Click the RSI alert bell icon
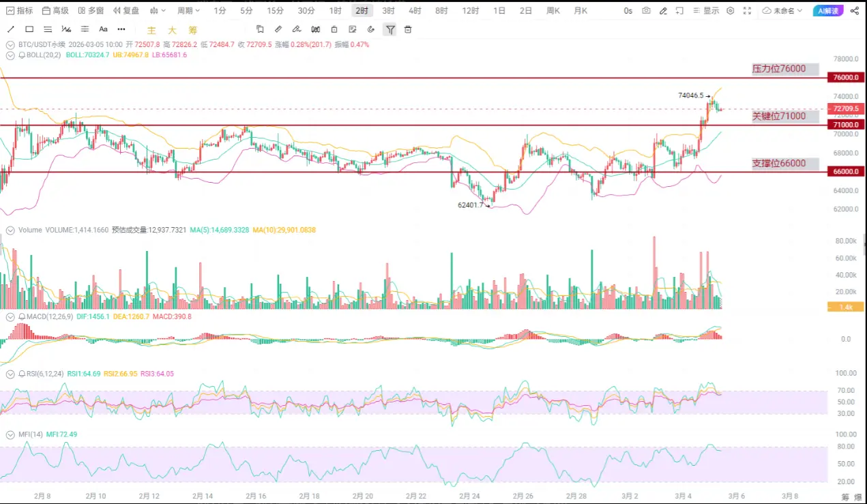Screen dimensions: 867x504 click(x=21, y=374)
